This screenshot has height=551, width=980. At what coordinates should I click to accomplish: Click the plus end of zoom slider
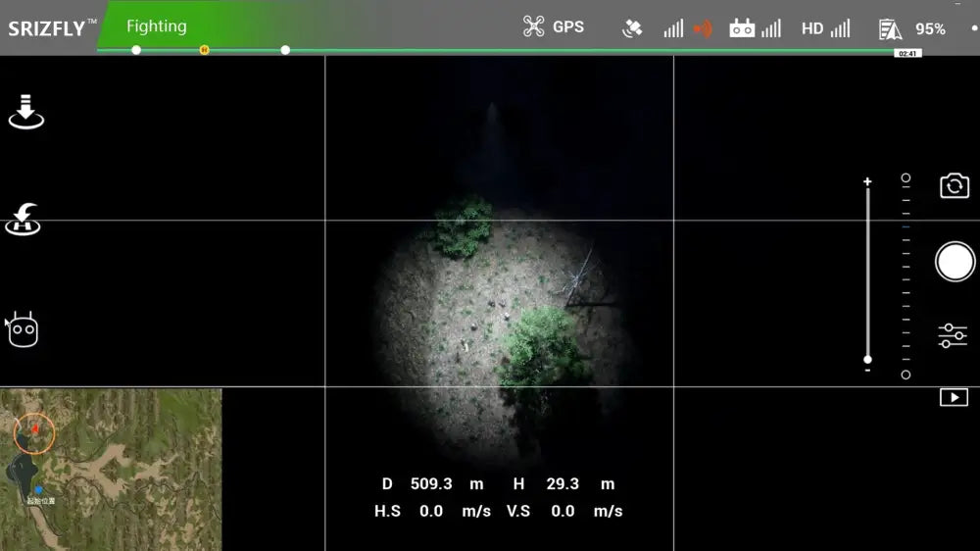867,182
